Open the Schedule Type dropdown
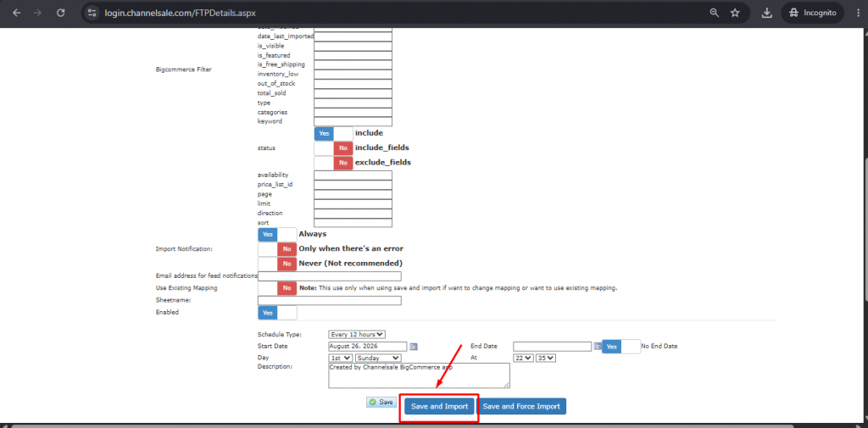868x428 pixels. [x=357, y=335]
